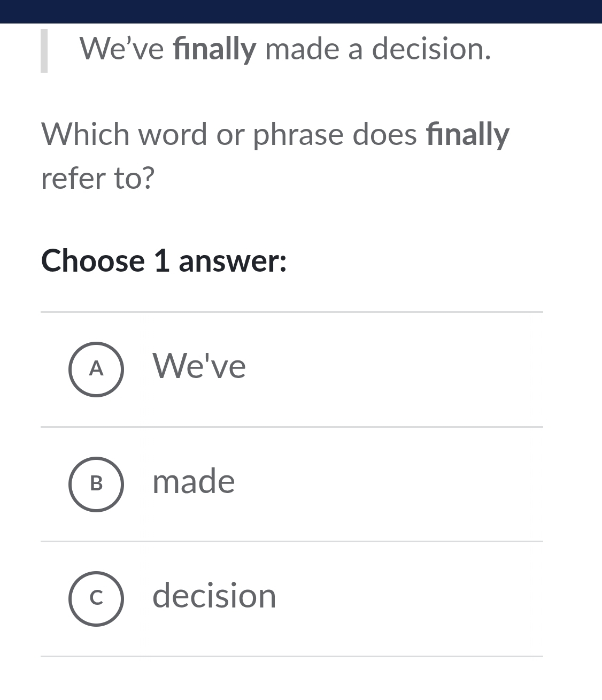The width and height of the screenshot is (602, 700).
Task: Click the "Choose 1 answer:" heading
Action: coord(164,261)
